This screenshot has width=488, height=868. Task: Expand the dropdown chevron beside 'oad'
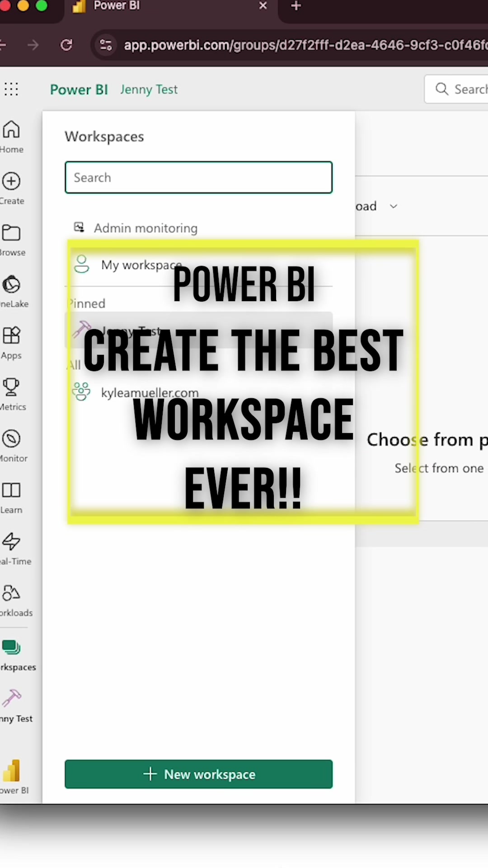tap(394, 206)
